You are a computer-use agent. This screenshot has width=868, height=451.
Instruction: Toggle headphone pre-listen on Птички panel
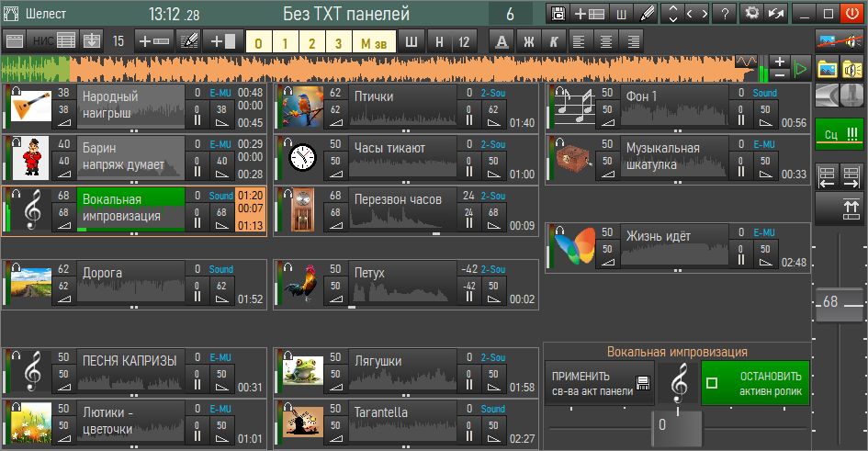pos(287,90)
